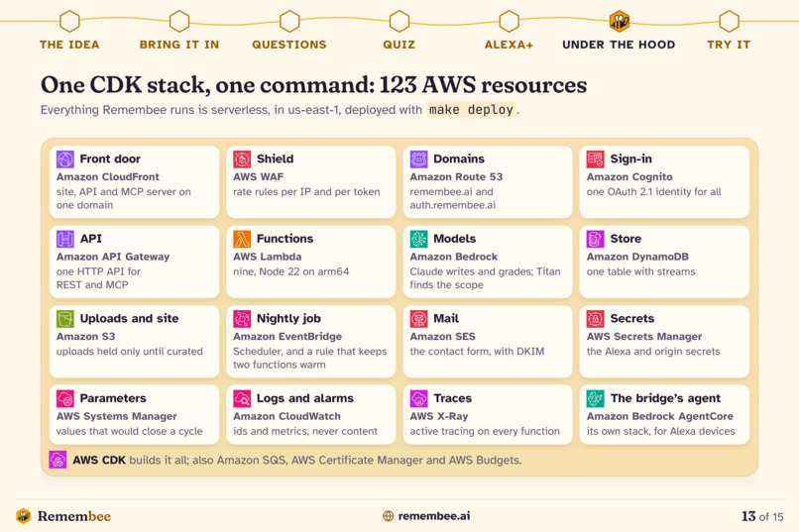The height and width of the screenshot is (532, 799).
Task: Select the Amazon DynamoDB service name
Action: pos(637,257)
